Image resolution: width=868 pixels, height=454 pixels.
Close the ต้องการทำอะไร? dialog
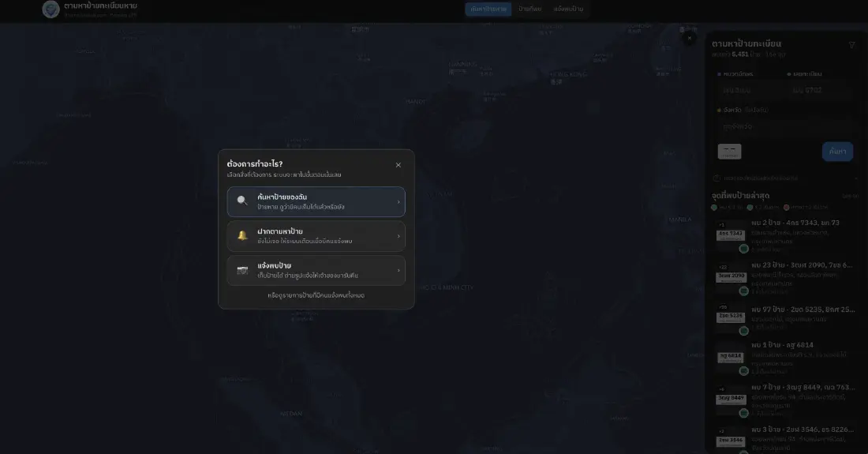[398, 165]
